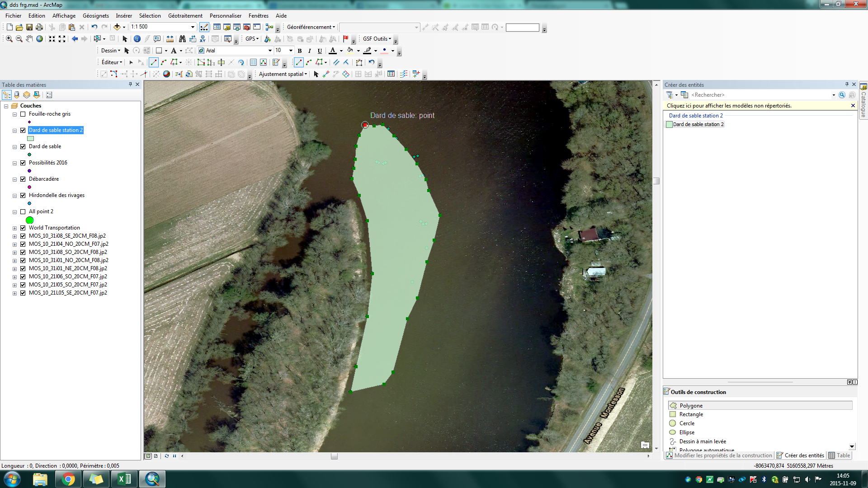868x488 pixels.
Task: Click the Full Extent globe icon
Action: click(40, 39)
